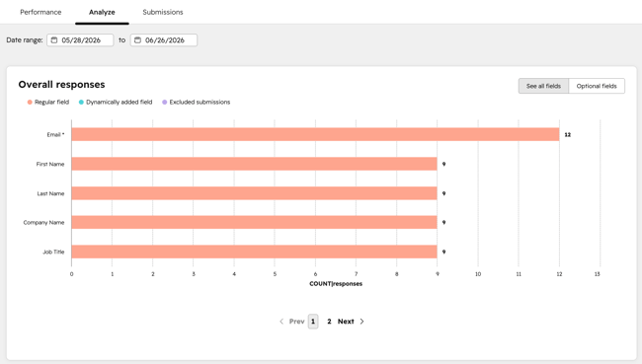Click the First Name bar in chart
The width and height of the screenshot is (642, 364).
click(254, 164)
